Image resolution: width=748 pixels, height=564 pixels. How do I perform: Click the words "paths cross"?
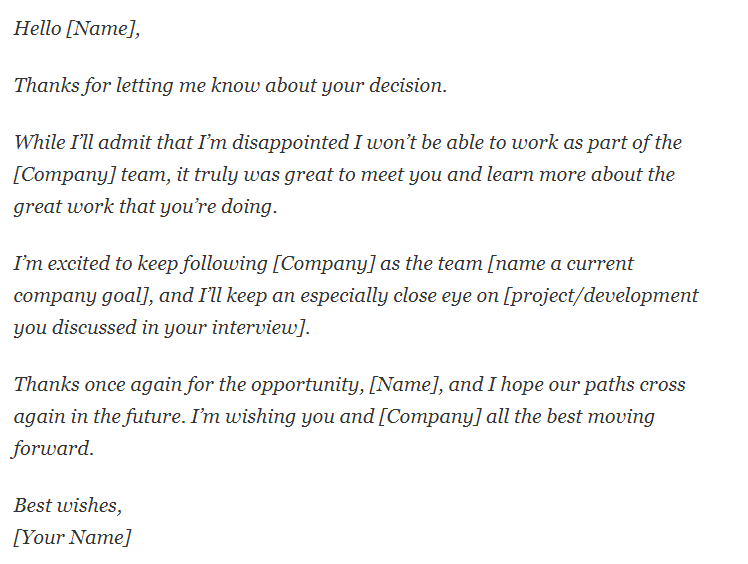coord(634,385)
